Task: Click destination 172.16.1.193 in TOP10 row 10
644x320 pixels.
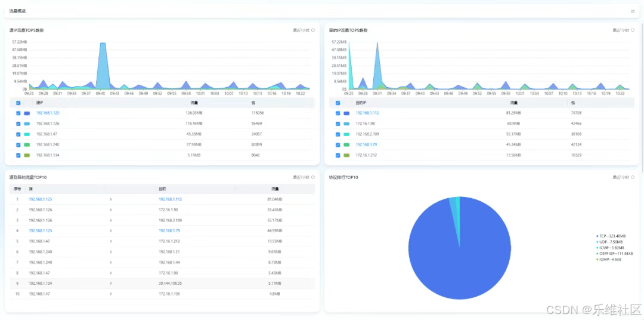Action: click(x=169, y=294)
